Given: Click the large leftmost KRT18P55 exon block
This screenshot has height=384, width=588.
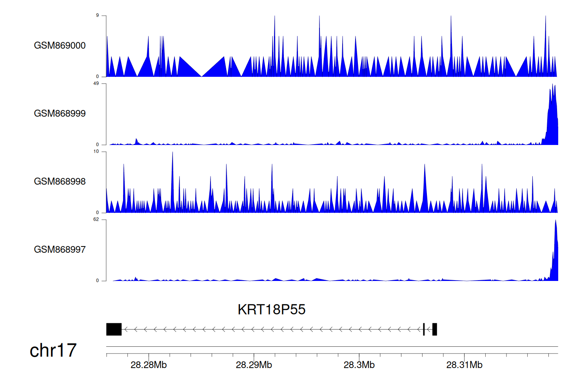Looking at the screenshot, I should click(x=114, y=329).
